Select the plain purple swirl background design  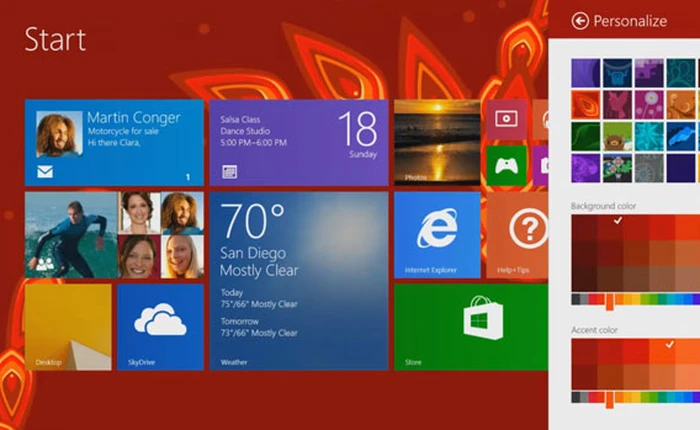pos(586,73)
